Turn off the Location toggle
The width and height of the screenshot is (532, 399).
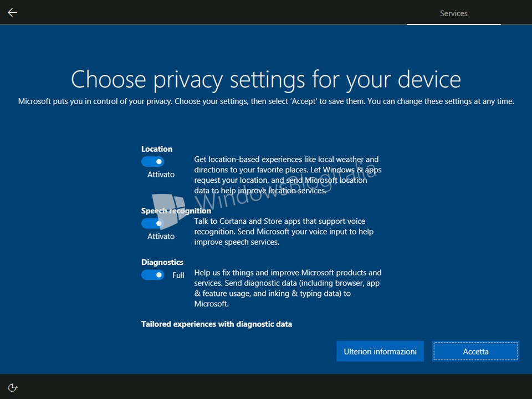[153, 161]
